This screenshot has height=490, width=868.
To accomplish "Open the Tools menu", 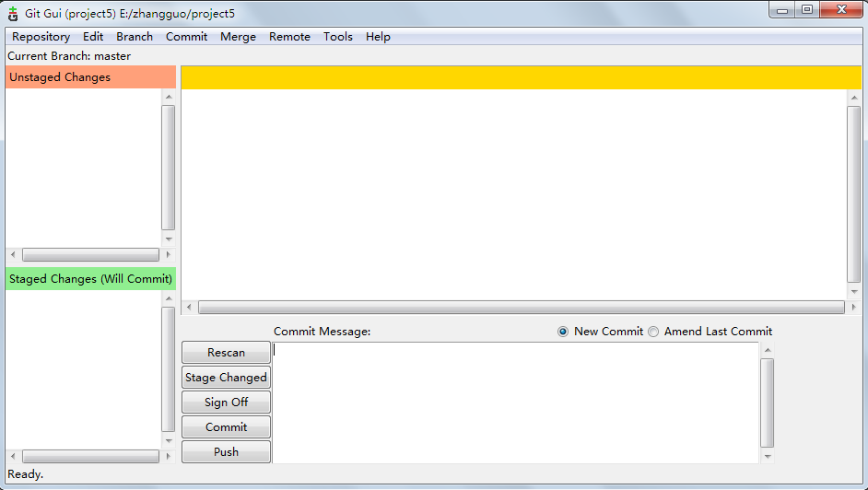I will pos(337,37).
